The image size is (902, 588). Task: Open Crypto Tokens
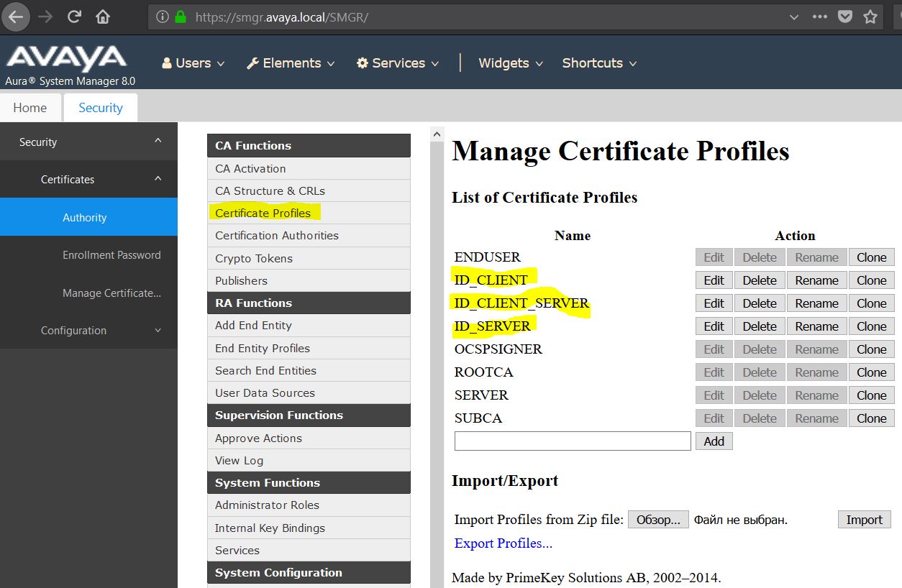tap(309, 258)
